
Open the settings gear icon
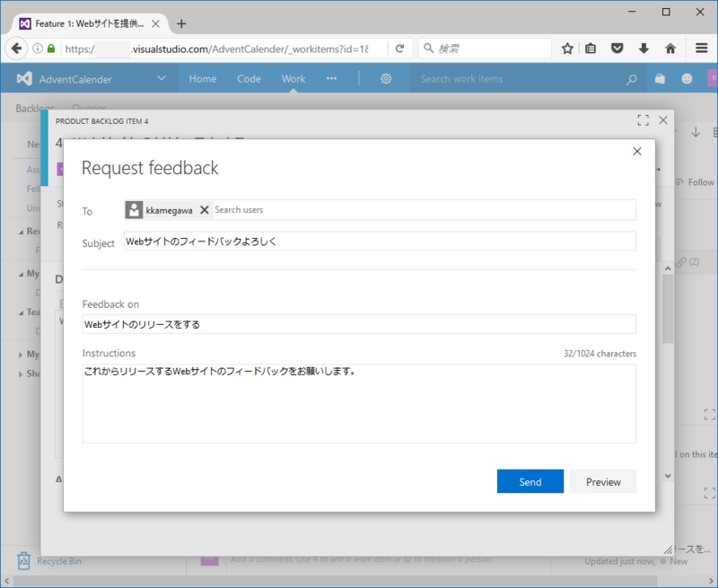click(x=386, y=79)
